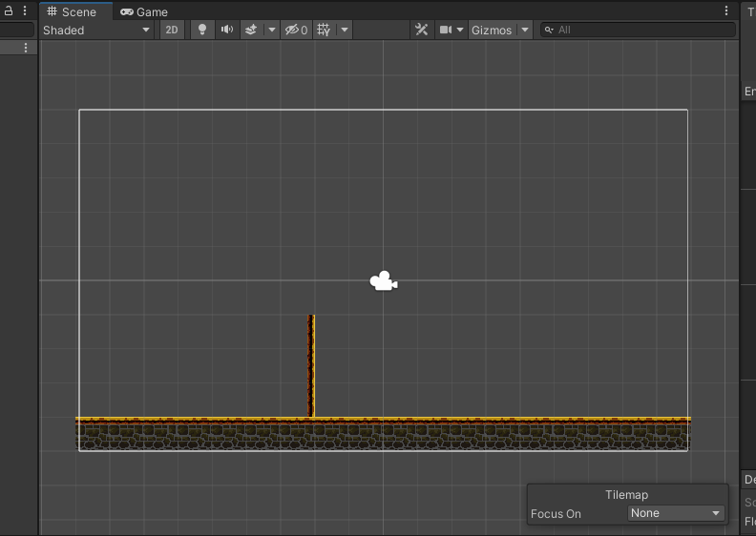Open effects options dropdown arrow
This screenshot has height=536, width=756.
click(x=272, y=30)
